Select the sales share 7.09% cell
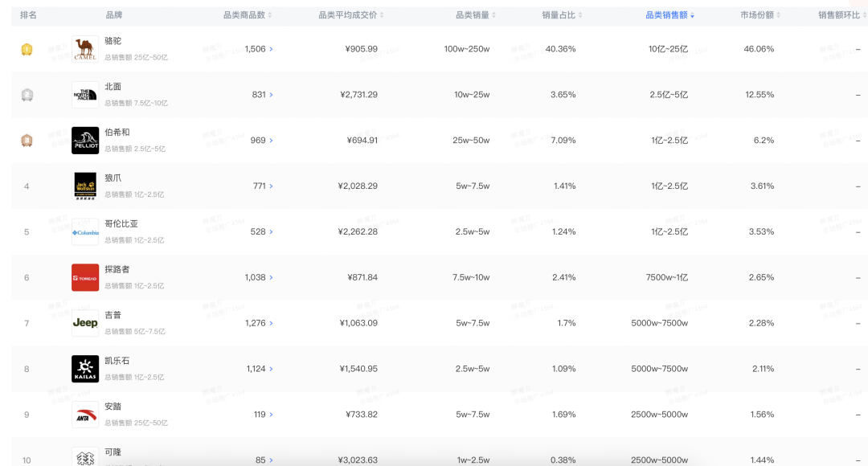This screenshot has height=466, width=868. tap(563, 141)
